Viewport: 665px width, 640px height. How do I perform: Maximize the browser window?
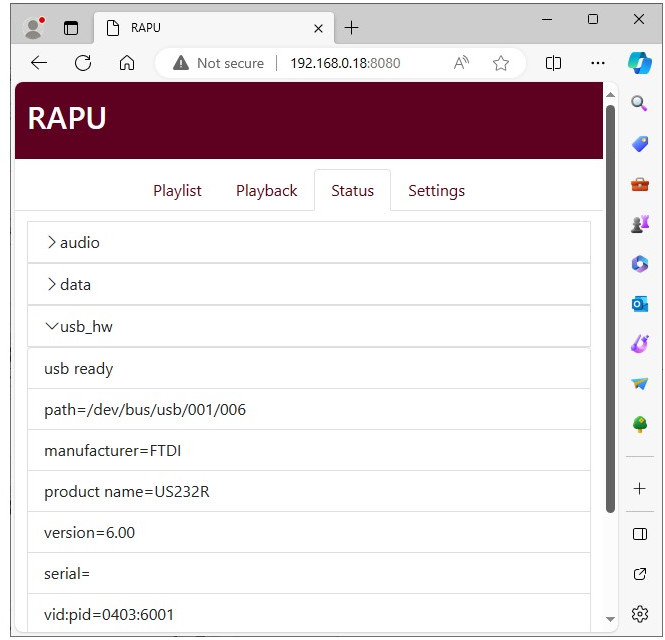click(593, 19)
